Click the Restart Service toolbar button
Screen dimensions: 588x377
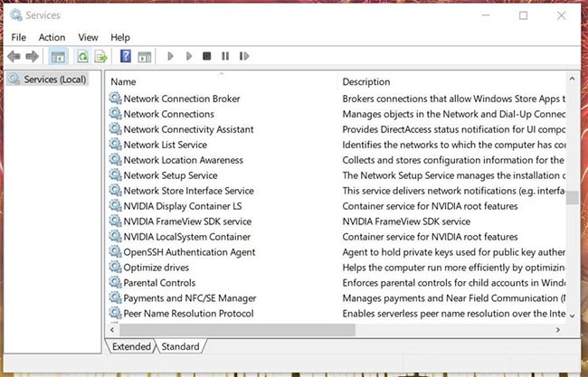click(x=244, y=57)
